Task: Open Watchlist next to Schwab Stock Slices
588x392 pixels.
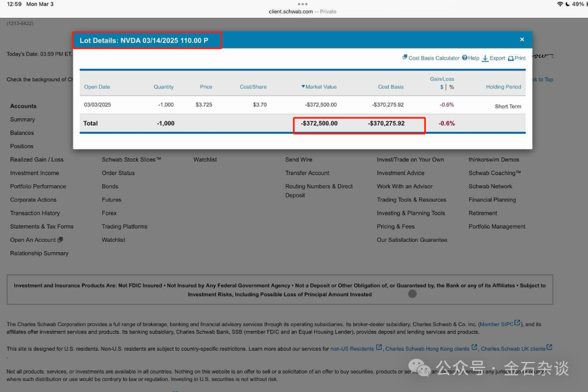Action: 205,160
